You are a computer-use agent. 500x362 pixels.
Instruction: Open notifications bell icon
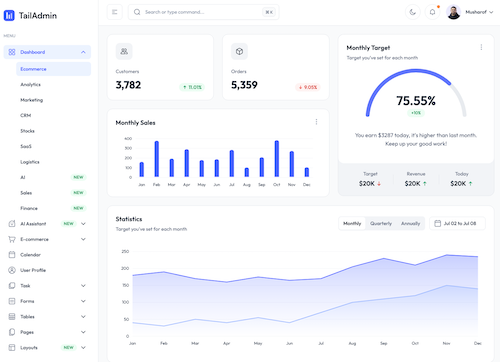[x=432, y=12]
